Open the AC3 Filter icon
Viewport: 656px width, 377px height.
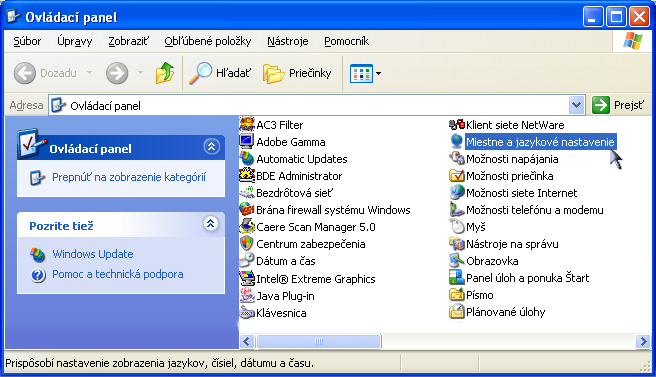pyautogui.click(x=247, y=124)
